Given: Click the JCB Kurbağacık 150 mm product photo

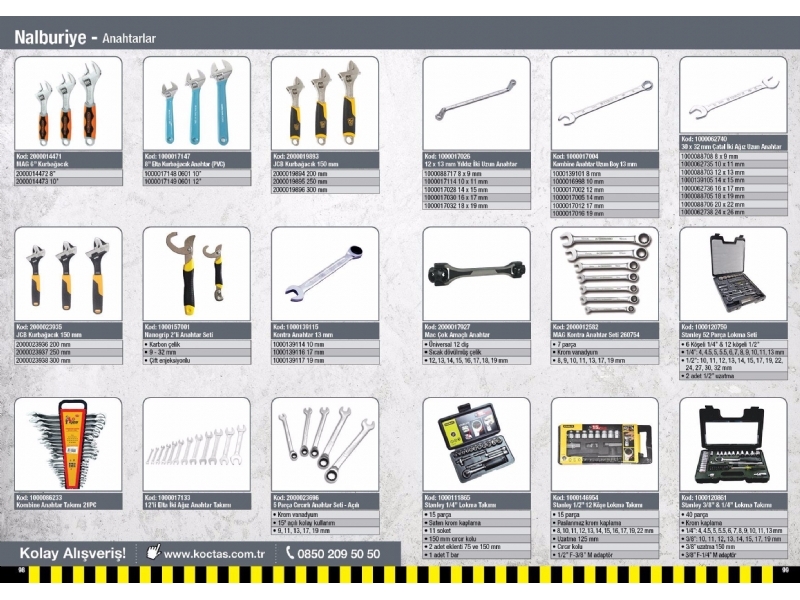Looking at the screenshot, I should point(324,103).
